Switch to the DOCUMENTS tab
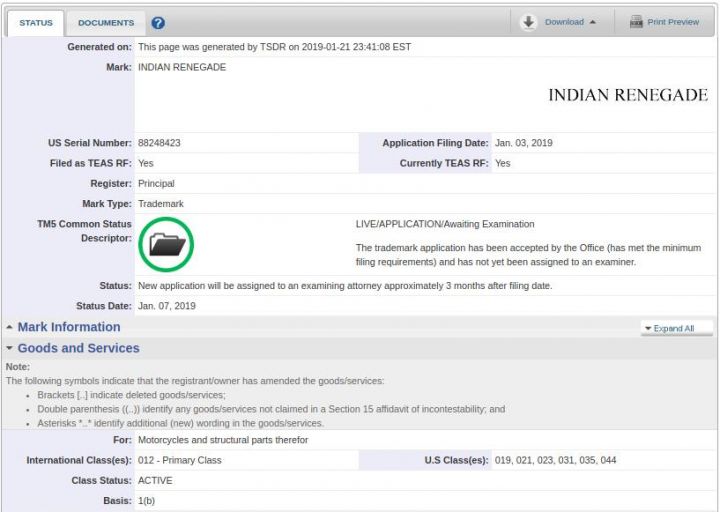Viewport: 720px width, 512px height. tap(106, 22)
